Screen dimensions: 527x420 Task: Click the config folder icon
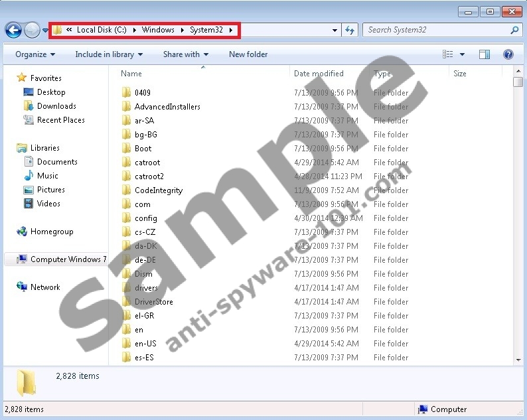point(126,218)
